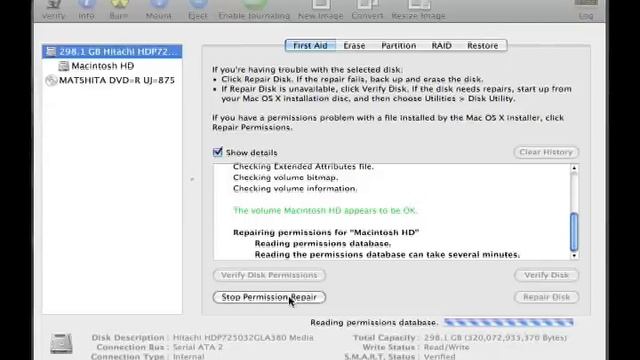
Task: Click the Verify toolbar icon
Action: pos(53,5)
